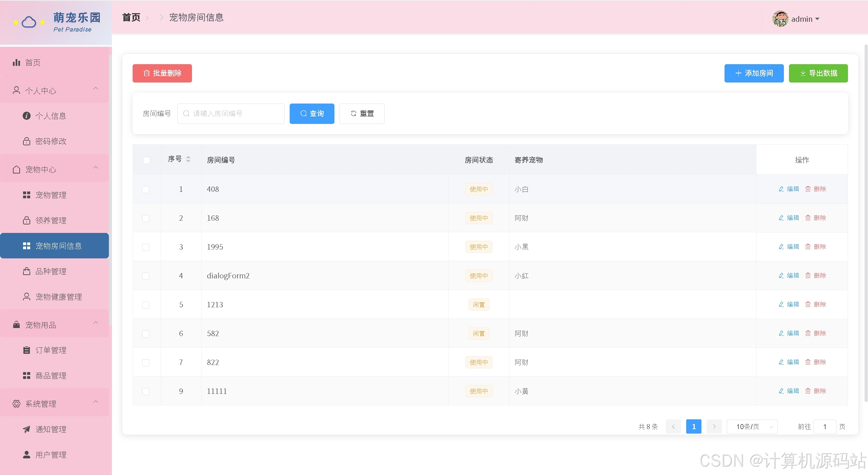Click bar-chart icon next to 首页
The image size is (868, 475).
point(16,62)
